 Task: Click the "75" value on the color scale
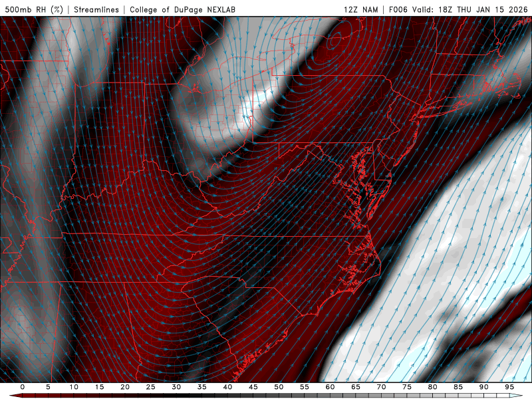coord(407,387)
